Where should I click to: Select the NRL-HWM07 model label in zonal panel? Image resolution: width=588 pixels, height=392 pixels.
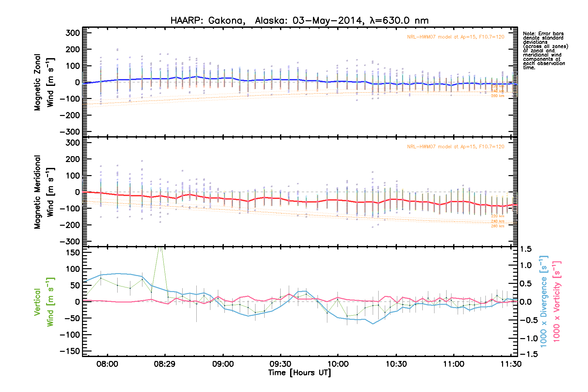[455, 37]
